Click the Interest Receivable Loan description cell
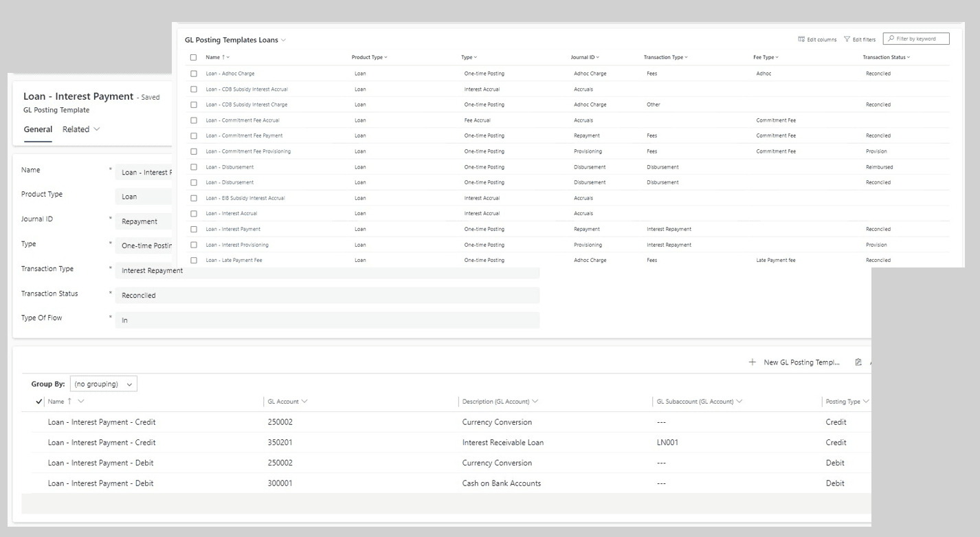 (x=503, y=443)
